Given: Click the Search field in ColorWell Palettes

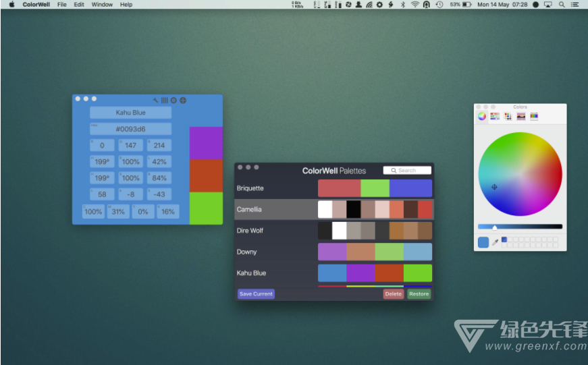Looking at the screenshot, I should 407,170.
